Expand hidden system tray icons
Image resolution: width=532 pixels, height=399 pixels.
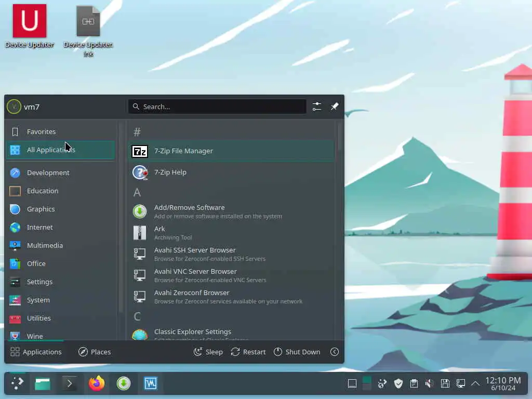(x=475, y=384)
